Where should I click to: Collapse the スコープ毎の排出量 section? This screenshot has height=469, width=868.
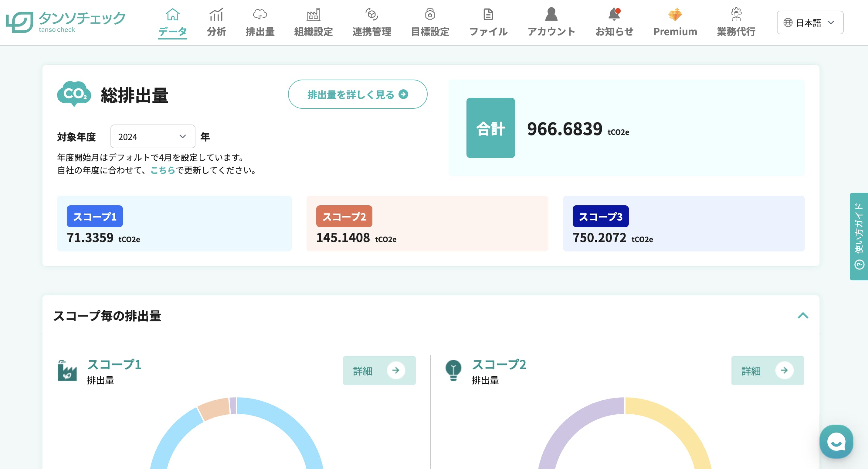803,316
